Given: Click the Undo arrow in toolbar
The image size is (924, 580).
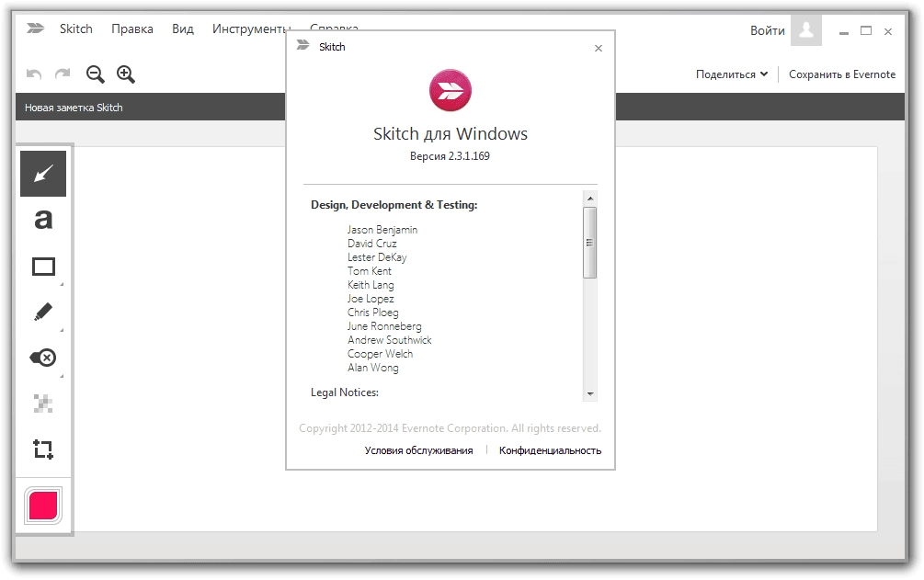Looking at the screenshot, I should click(34, 74).
